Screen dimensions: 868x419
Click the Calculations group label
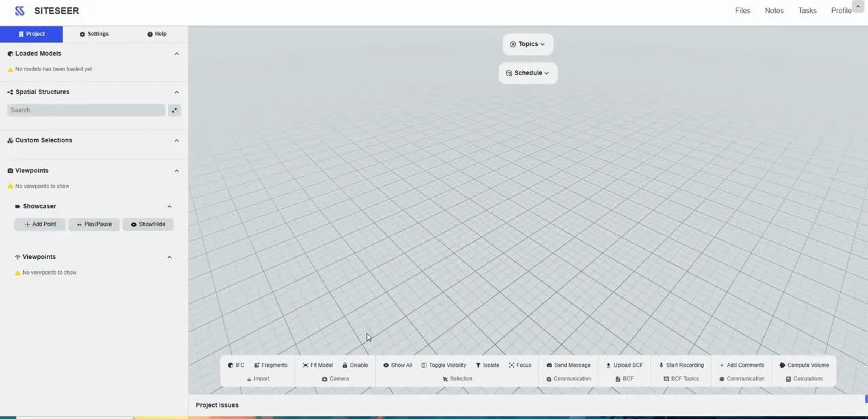[804, 379]
